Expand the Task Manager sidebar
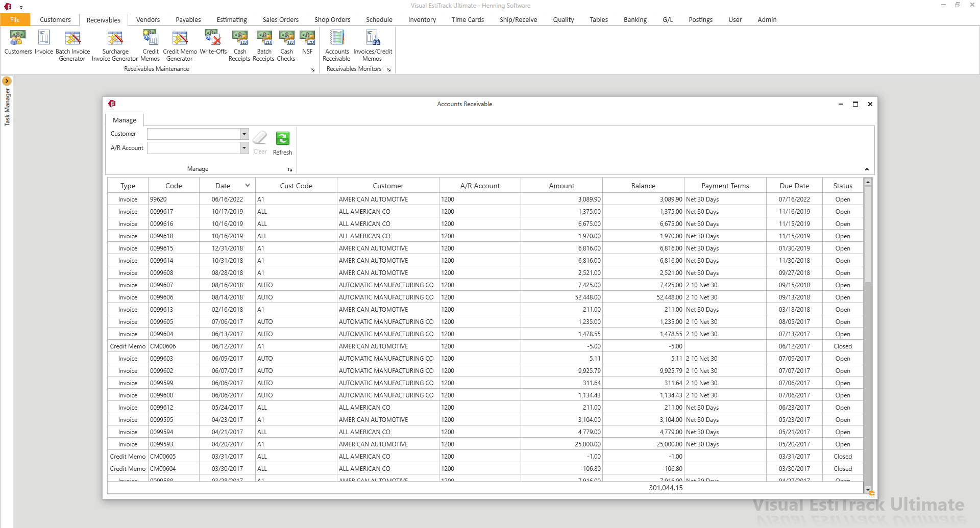The image size is (980, 528). 7,81
